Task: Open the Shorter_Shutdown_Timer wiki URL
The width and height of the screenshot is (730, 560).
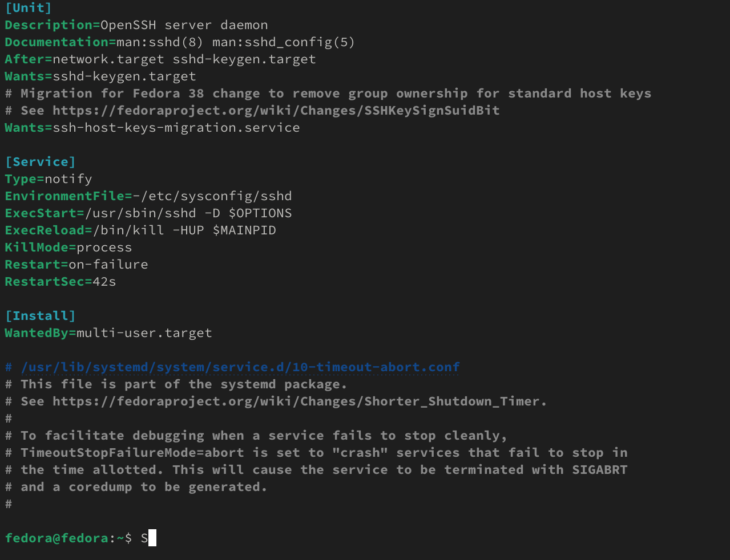Action: (299, 401)
